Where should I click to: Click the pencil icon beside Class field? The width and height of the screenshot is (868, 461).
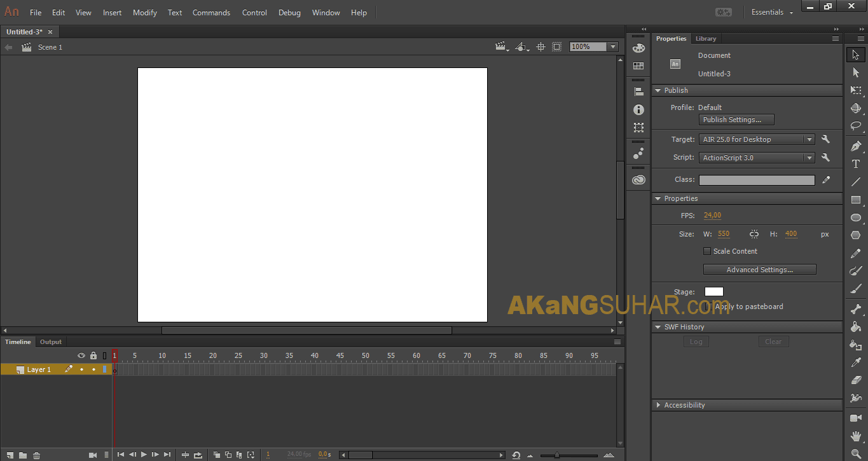point(826,180)
